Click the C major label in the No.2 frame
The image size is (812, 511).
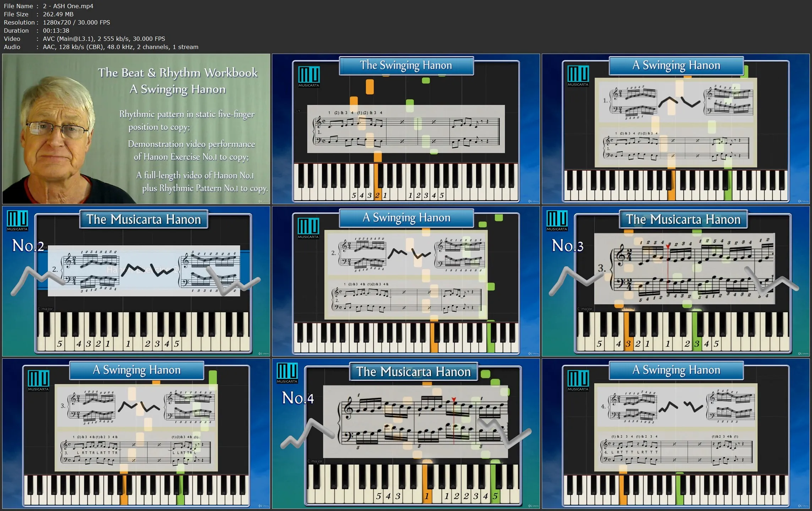45,309
